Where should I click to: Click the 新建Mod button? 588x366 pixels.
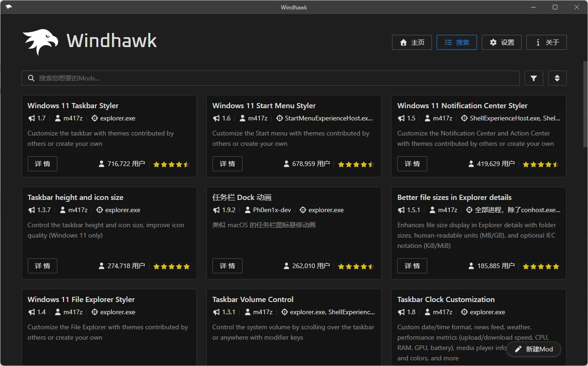point(533,349)
